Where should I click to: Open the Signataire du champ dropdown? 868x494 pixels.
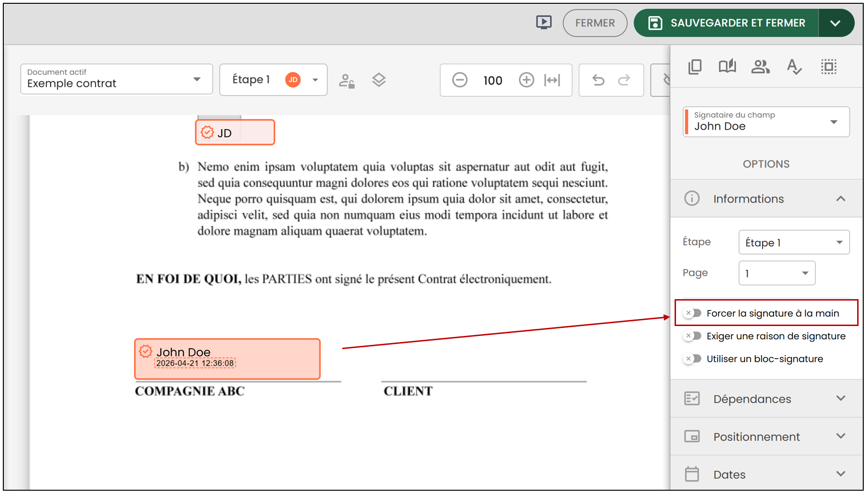[766, 122]
